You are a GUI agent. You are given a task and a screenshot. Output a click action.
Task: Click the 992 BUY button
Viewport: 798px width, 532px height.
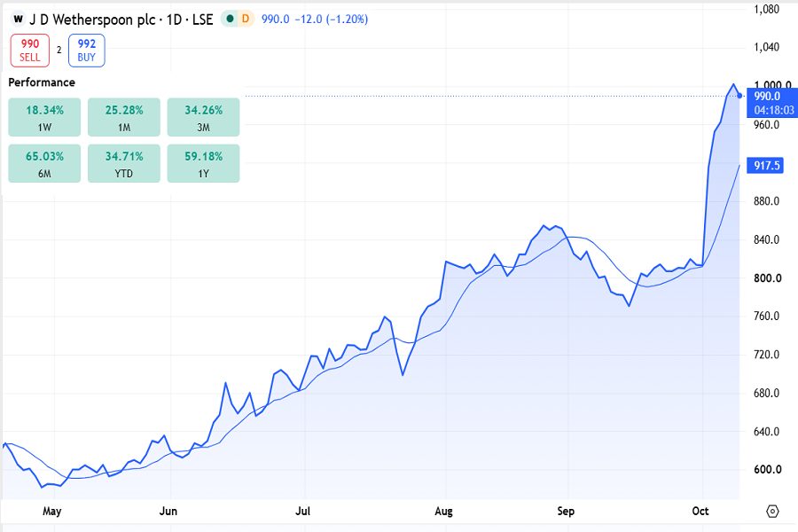click(x=87, y=51)
